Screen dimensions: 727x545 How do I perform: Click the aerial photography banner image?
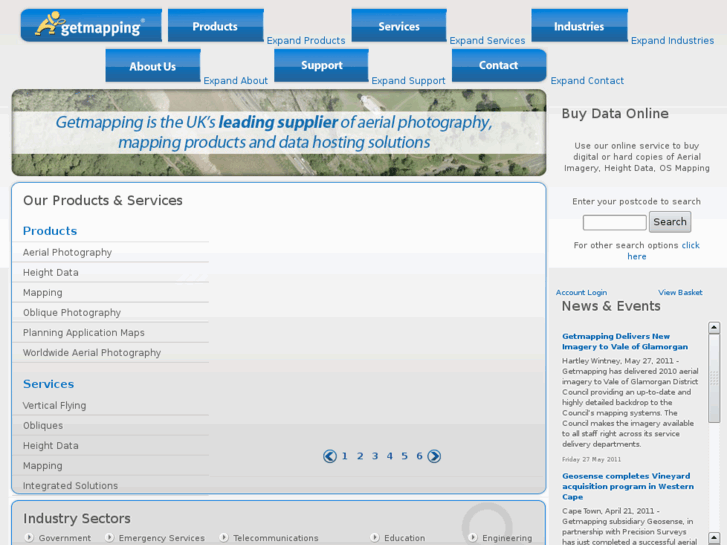[x=279, y=133]
